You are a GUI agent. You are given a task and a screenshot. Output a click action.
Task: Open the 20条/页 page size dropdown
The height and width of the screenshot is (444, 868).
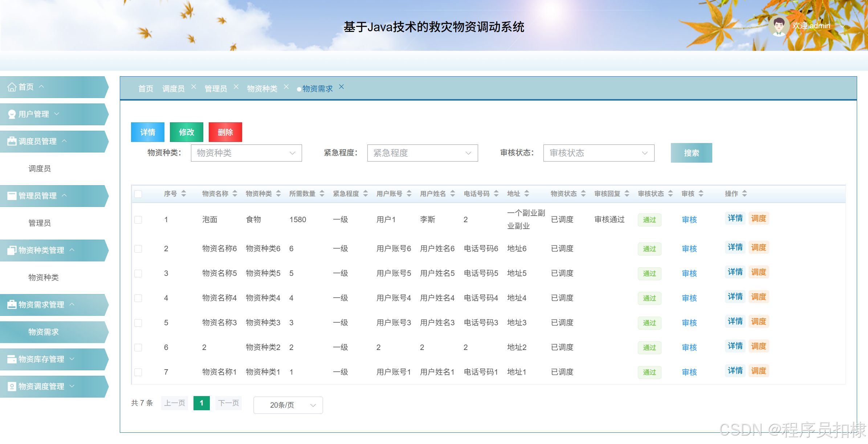[x=288, y=405]
